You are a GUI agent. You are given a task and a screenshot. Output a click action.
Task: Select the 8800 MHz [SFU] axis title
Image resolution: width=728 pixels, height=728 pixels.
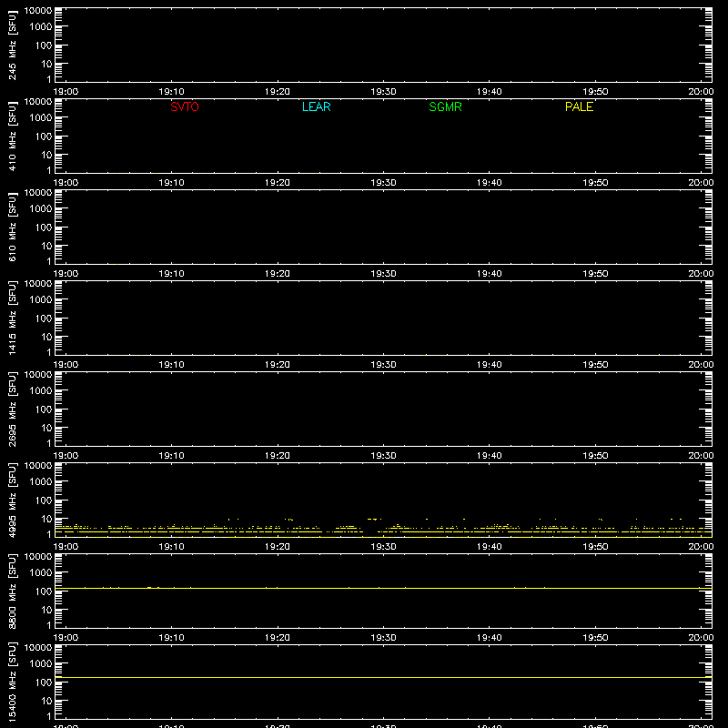[12, 591]
